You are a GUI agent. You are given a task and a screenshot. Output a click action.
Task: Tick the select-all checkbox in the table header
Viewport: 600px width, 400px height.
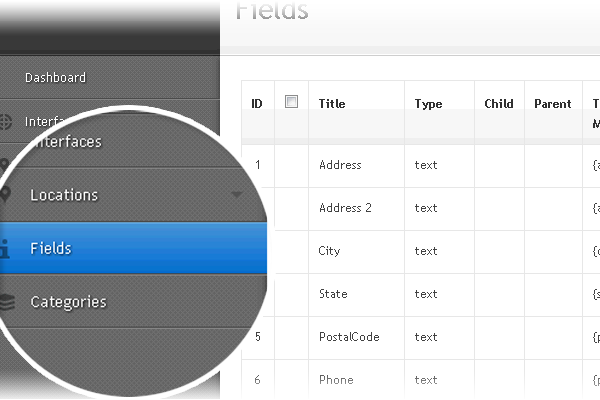click(x=291, y=101)
